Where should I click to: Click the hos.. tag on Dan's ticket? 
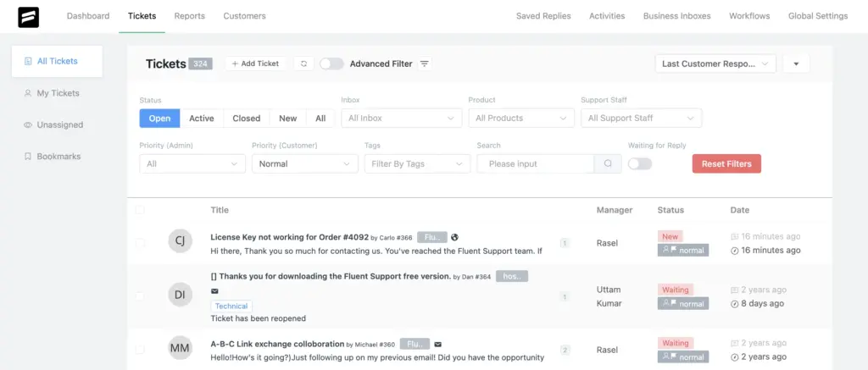[512, 276]
